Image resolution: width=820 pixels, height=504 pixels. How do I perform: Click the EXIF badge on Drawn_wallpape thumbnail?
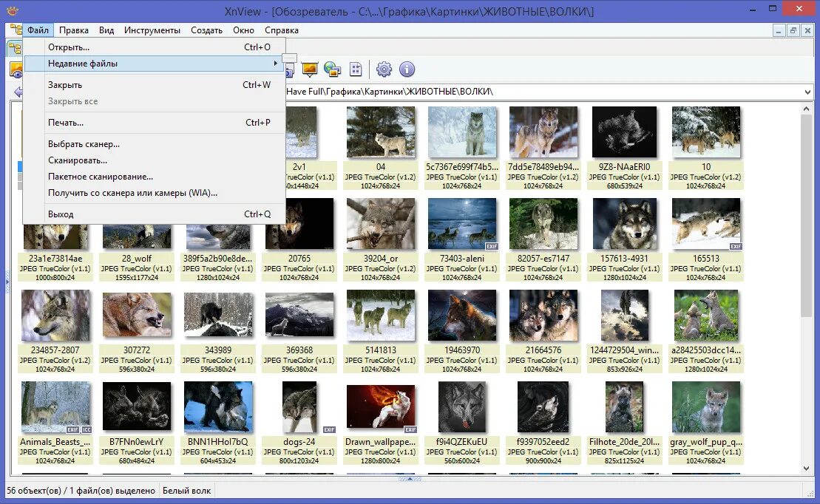click(x=410, y=430)
